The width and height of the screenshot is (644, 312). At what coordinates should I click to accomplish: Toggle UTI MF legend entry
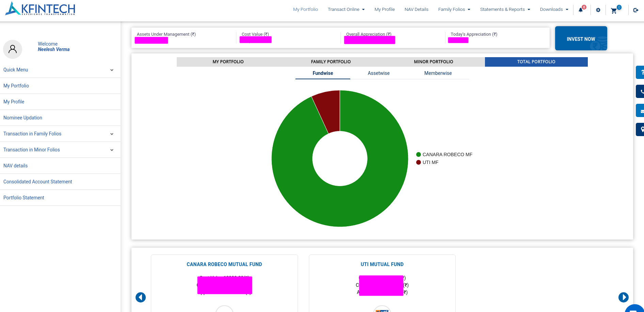click(427, 162)
